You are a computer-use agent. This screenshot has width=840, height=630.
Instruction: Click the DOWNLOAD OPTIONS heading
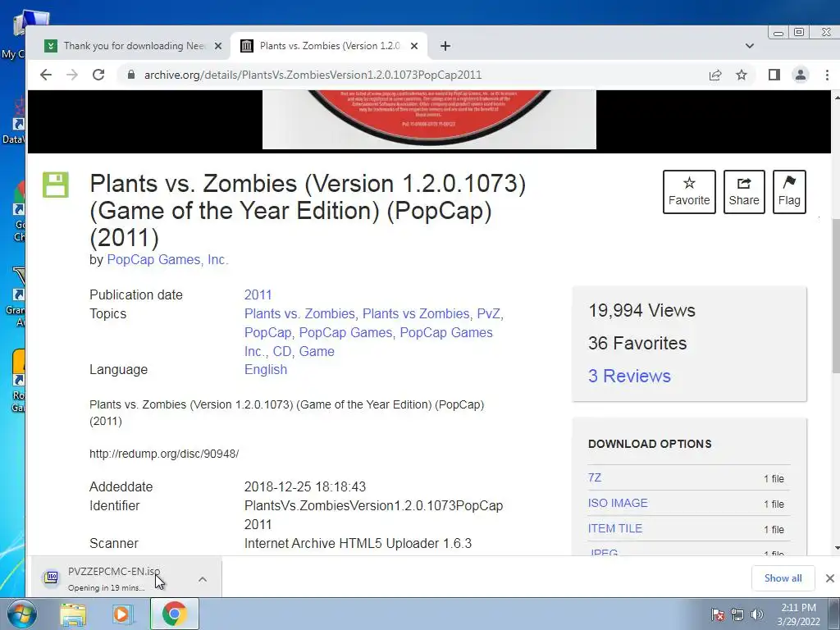(650, 444)
